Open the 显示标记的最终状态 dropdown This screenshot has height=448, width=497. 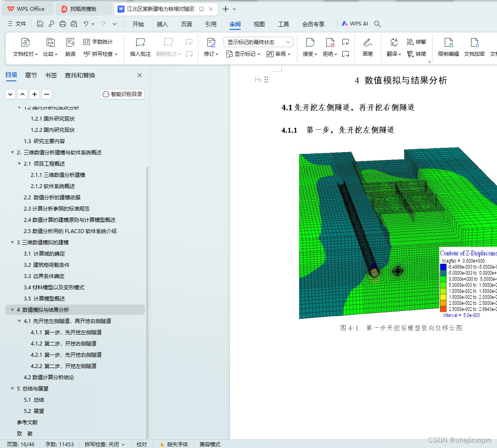click(258, 42)
